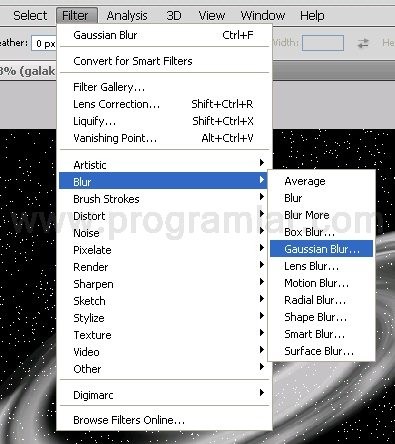Viewport: 395px width, 444px height.
Task: Expand the Sketch filter submenu
Action: click(163, 301)
